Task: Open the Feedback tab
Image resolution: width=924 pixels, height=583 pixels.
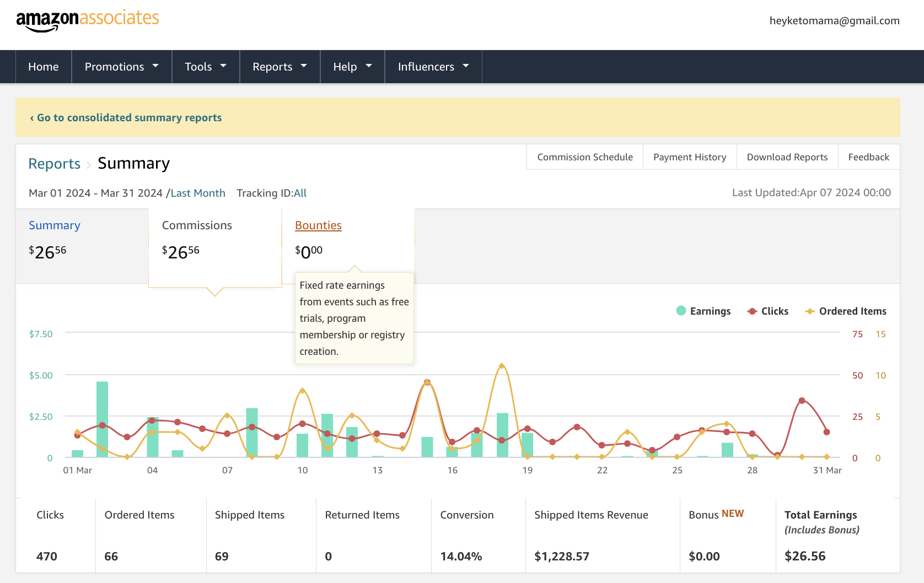Action: 869,157
